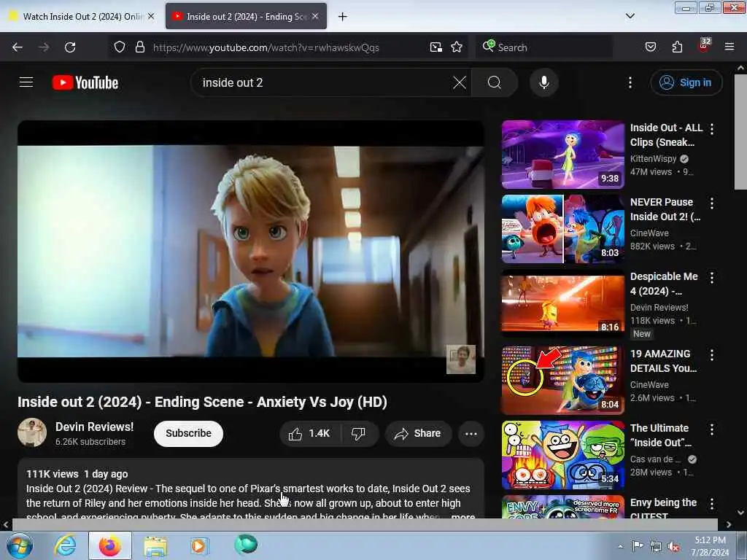
Task: Reload the current page
Action: pyautogui.click(x=70, y=47)
